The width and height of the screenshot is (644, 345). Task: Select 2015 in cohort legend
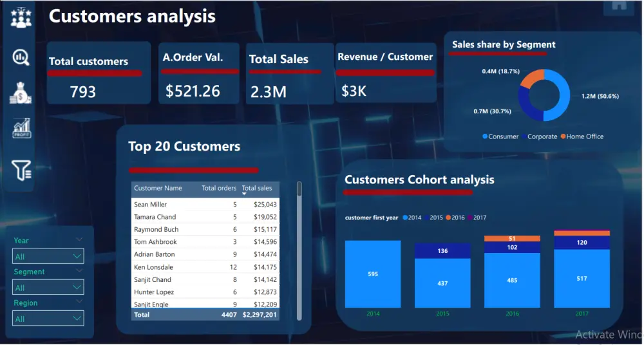point(433,218)
